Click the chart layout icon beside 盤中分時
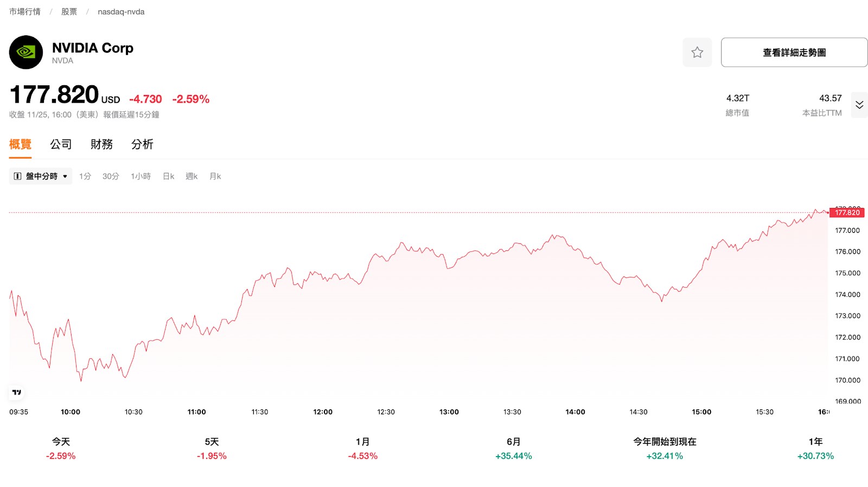868x487 pixels. tap(17, 176)
